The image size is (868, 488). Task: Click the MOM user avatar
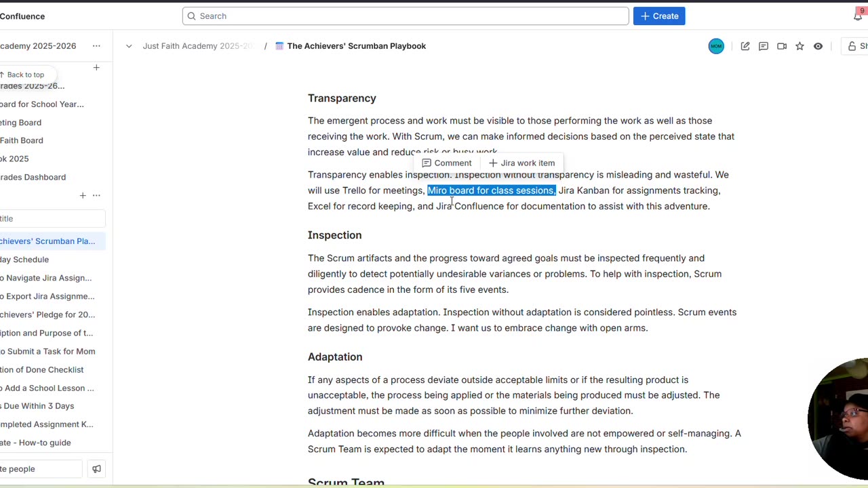point(716,46)
